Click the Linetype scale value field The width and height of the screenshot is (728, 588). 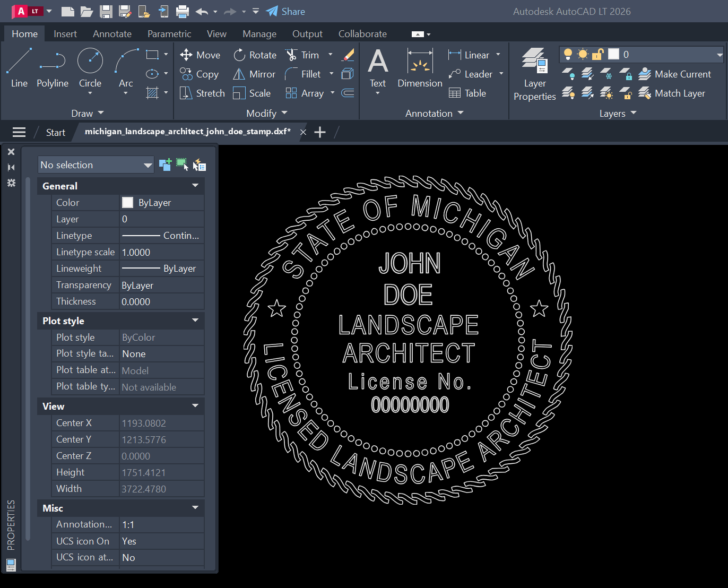[162, 252]
